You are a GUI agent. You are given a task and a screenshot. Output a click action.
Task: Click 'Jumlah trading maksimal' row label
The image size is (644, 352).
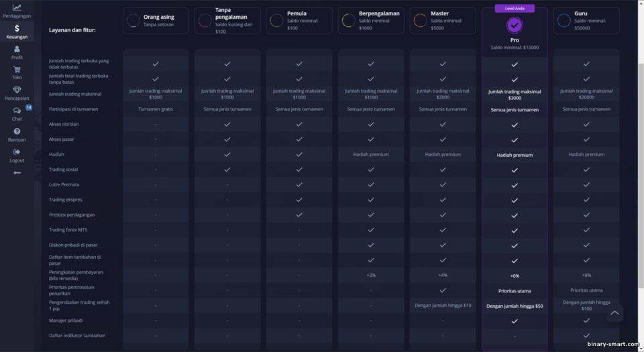75,94
